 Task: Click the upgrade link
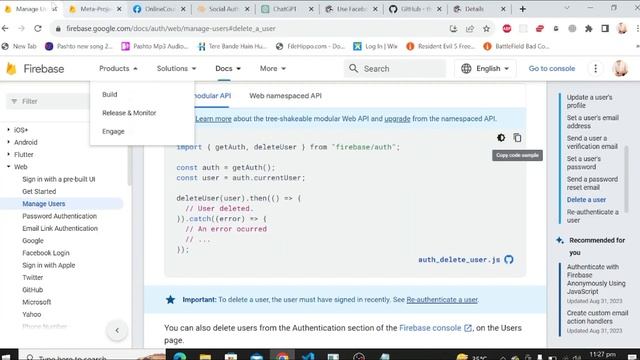point(397,119)
